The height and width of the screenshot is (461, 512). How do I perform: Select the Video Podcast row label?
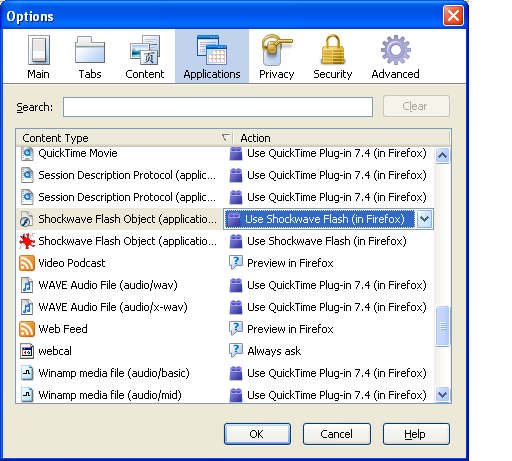72,263
